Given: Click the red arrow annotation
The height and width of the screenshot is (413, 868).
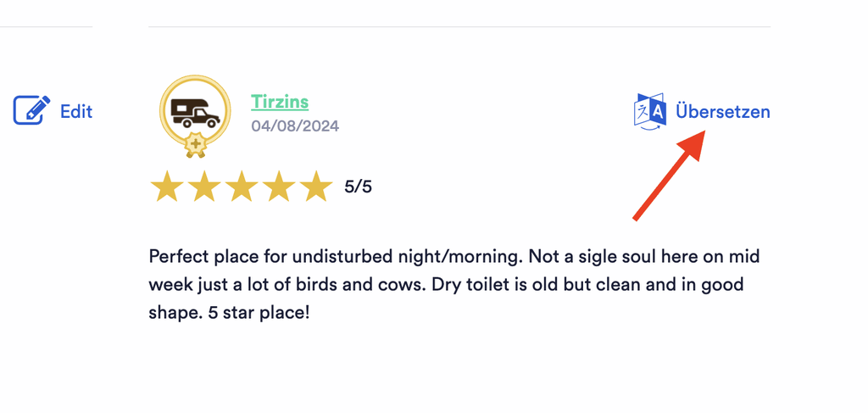Looking at the screenshot, I should coord(670,175).
